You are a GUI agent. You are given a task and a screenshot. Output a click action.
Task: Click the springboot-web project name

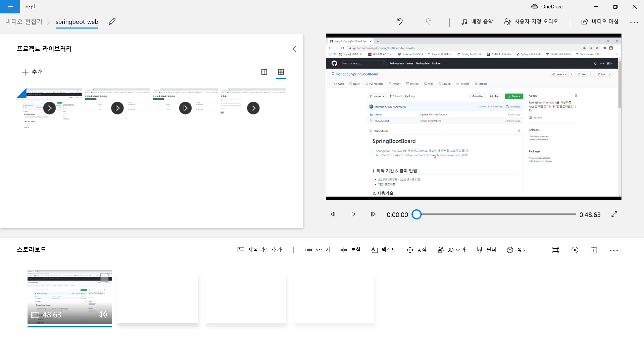click(77, 22)
